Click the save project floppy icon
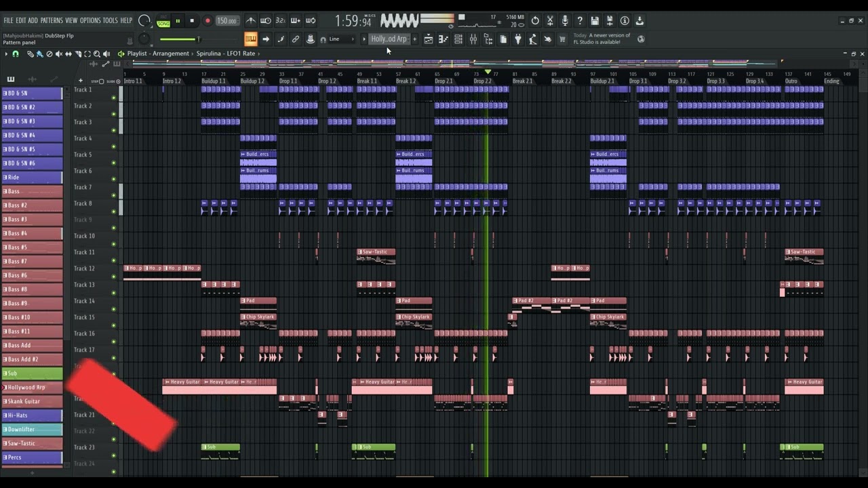This screenshot has height=488, width=868. 595,21
